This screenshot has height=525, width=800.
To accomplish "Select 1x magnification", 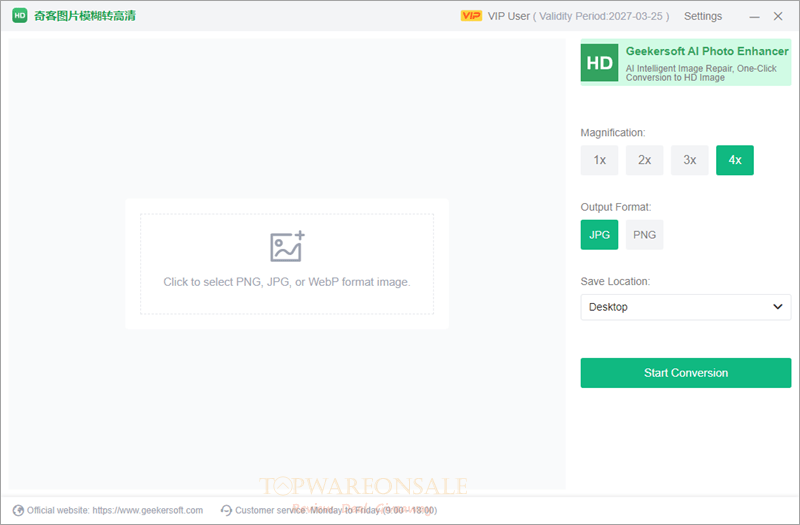I will [599, 160].
